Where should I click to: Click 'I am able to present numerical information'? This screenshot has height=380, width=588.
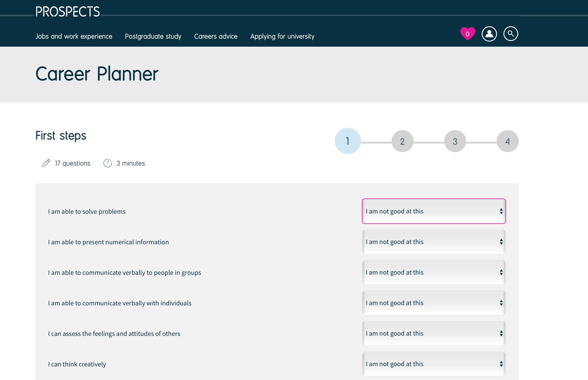click(108, 242)
